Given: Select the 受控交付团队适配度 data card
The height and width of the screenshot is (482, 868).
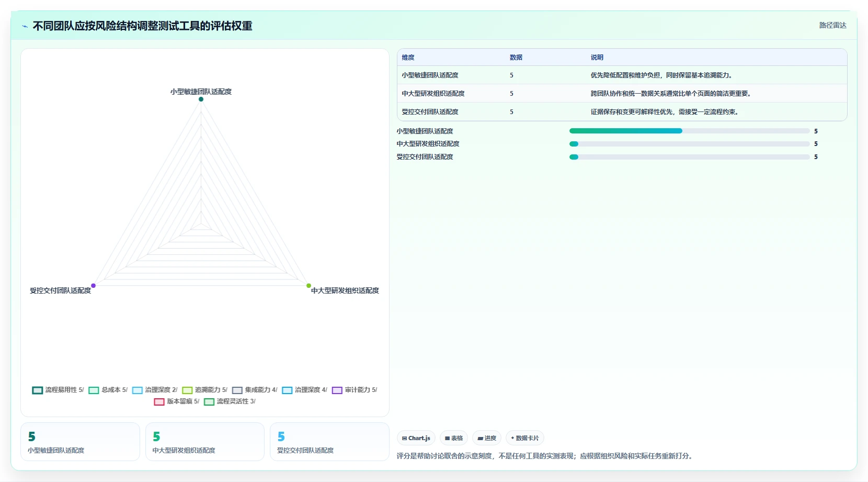Looking at the screenshot, I should click(329, 442).
